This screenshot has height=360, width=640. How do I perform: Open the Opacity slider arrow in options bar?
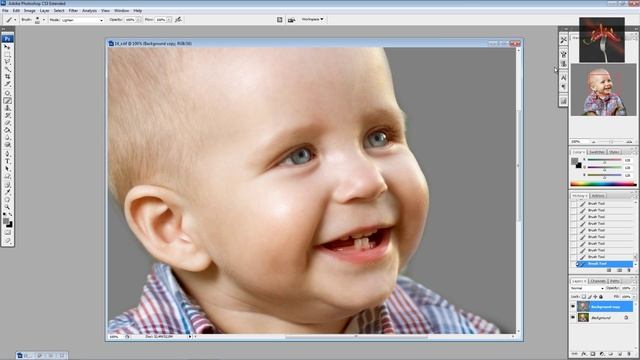pyautogui.click(x=138, y=20)
